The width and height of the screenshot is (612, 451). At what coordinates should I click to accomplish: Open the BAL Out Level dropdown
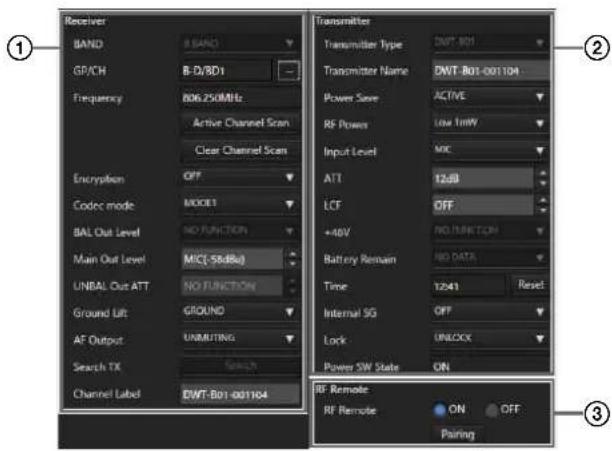pyautogui.click(x=240, y=231)
